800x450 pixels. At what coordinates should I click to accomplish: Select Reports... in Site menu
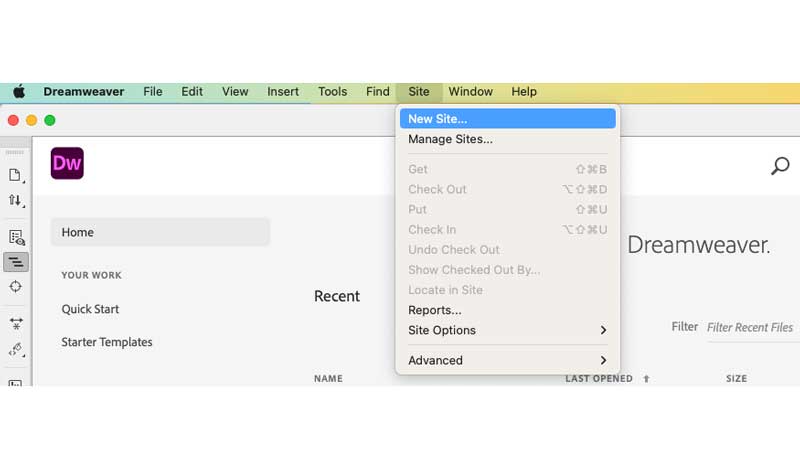tap(508, 310)
